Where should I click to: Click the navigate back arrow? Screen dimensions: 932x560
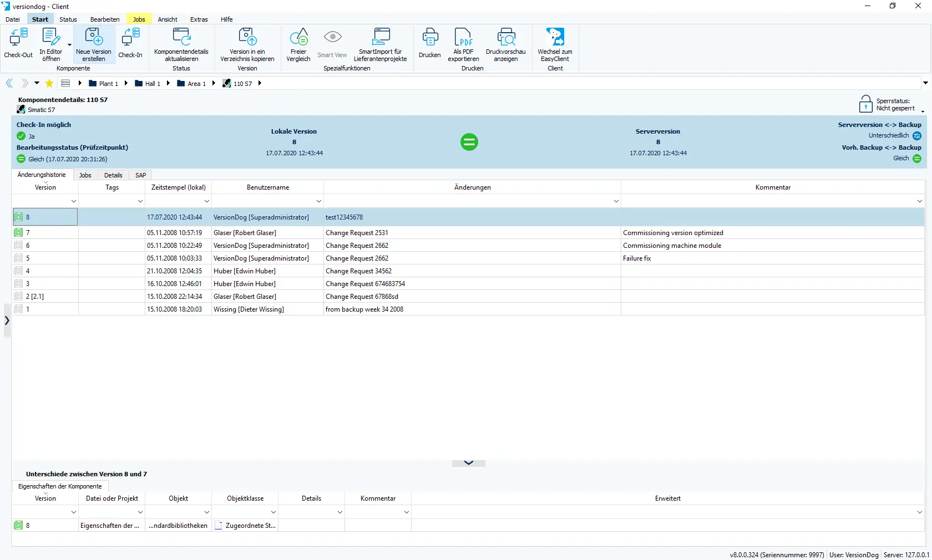click(9, 83)
